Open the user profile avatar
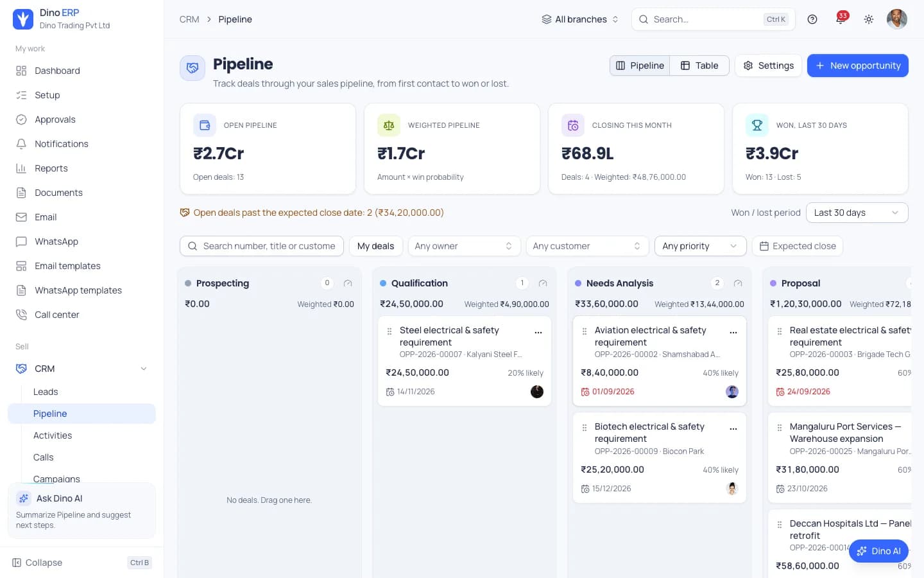 (897, 19)
